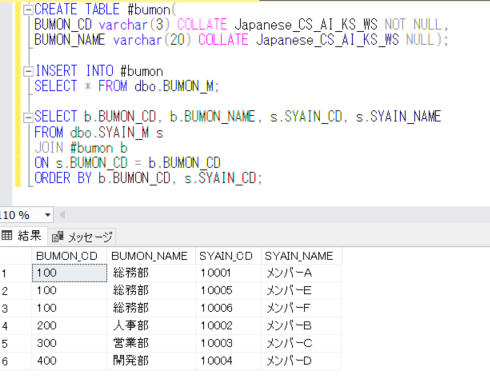Collapse the INSERT INTO #bumon block
The height and width of the screenshot is (376, 490).
click(x=28, y=71)
